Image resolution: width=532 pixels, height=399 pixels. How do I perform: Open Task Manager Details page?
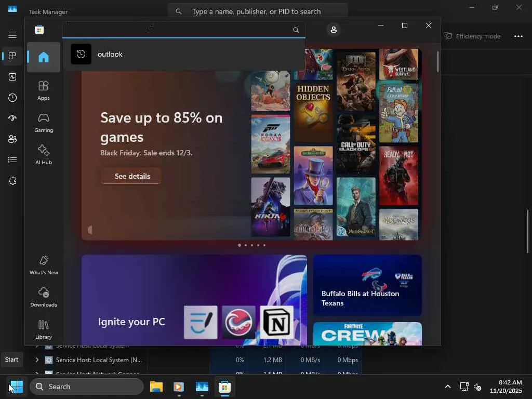[12, 160]
